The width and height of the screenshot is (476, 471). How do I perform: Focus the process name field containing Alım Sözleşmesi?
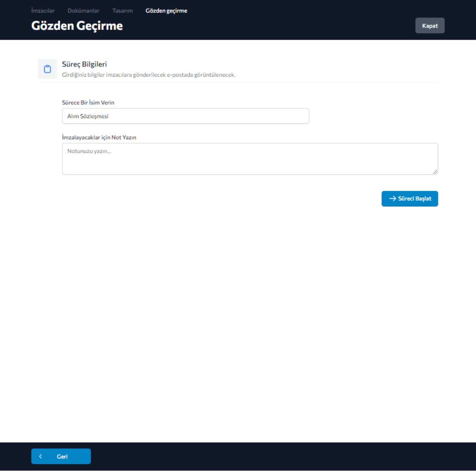pyautogui.click(x=185, y=116)
